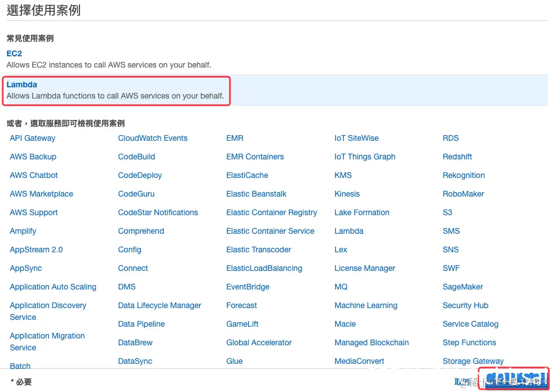Image resolution: width=553 pixels, height=392 pixels.
Task: Choose Step Functions
Action: click(x=469, y=342)
